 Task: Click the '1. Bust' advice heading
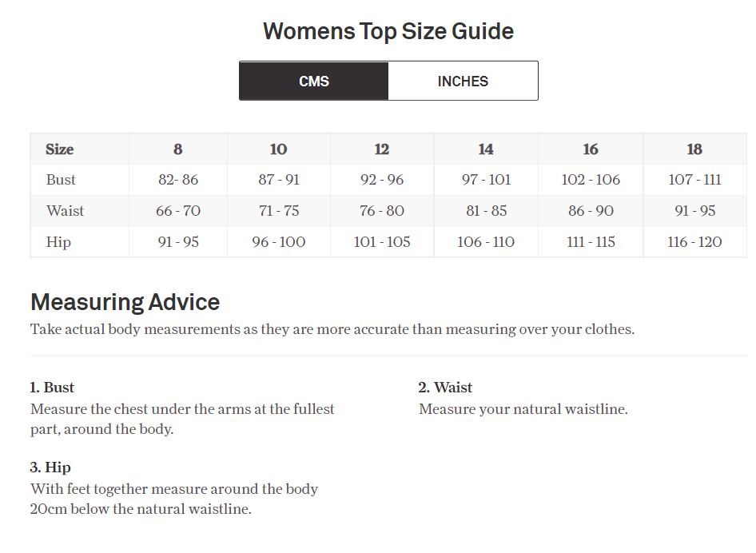[x=52, y=388]
